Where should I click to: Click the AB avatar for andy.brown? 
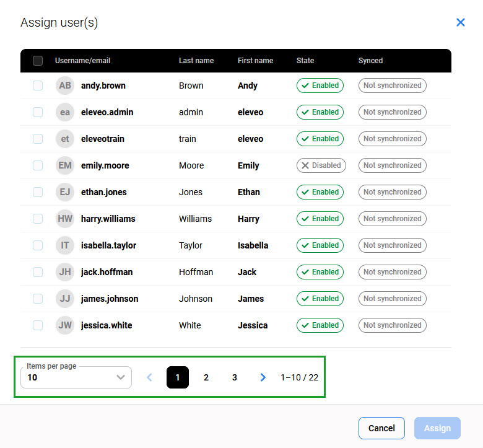[x=65, y=86]
